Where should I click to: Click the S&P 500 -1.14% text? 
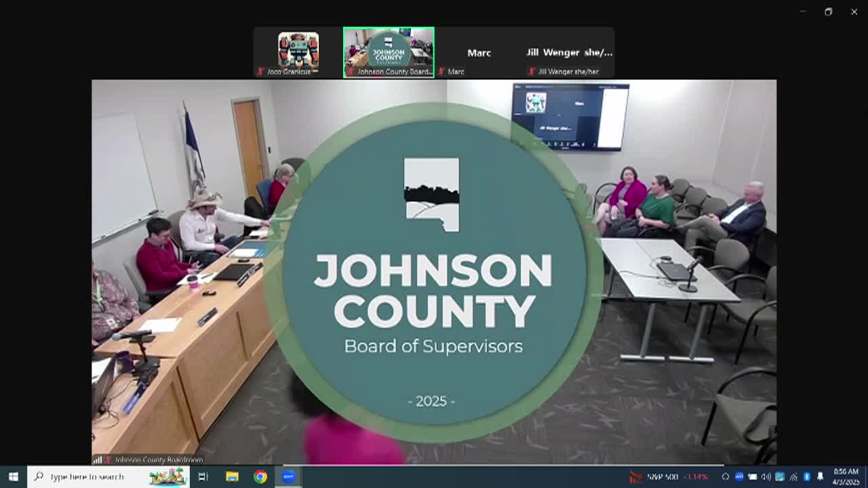click(x=677, y=476)
